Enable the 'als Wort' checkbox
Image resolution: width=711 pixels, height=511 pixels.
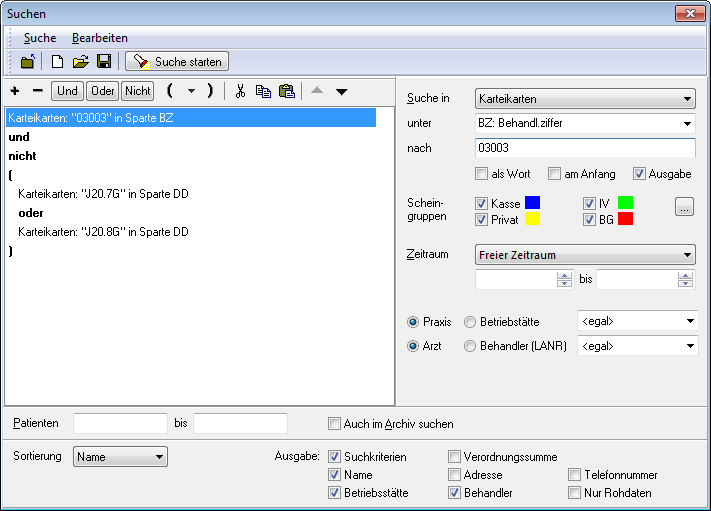point(483,174)
